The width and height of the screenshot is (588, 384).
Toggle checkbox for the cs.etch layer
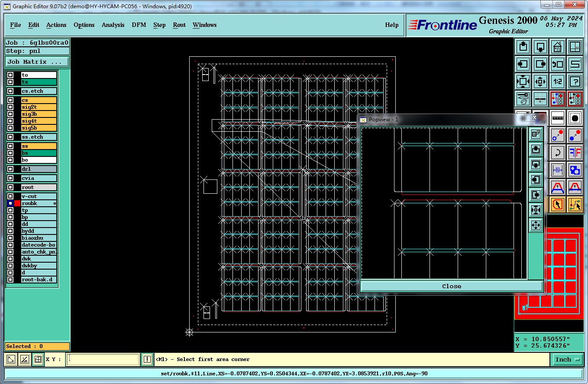(x=10, y=91)
